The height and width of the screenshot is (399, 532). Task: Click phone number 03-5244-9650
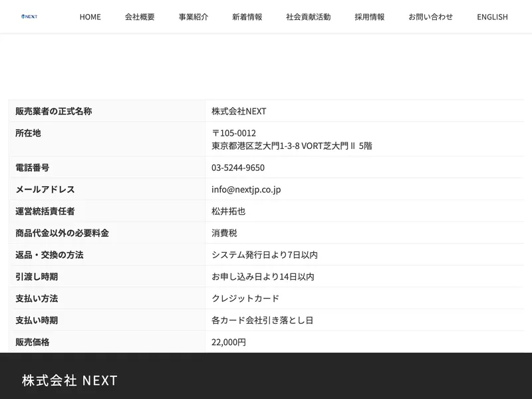238,168
